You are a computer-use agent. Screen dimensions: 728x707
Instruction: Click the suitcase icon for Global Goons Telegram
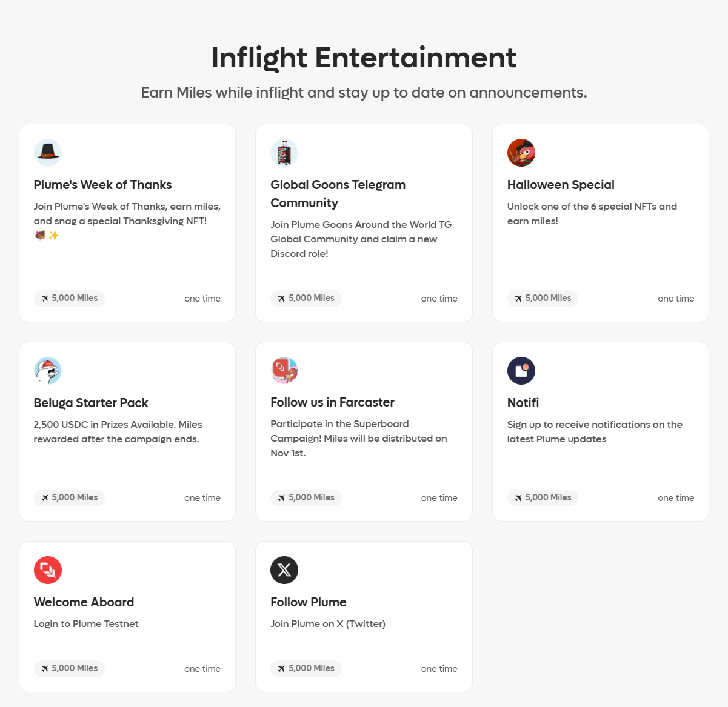[x=284, y=153]
